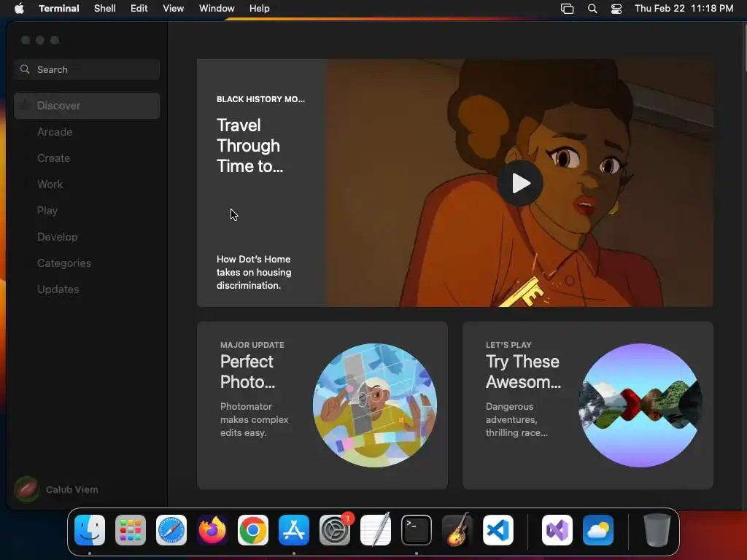Click the App Store Dock icon
This screenshot has height=560, width=747.
click(x=294, y=530)
